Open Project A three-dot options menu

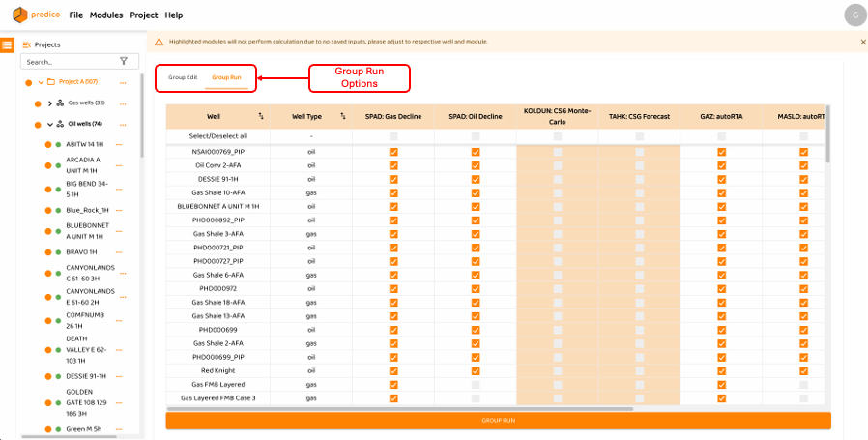point(120,82)
